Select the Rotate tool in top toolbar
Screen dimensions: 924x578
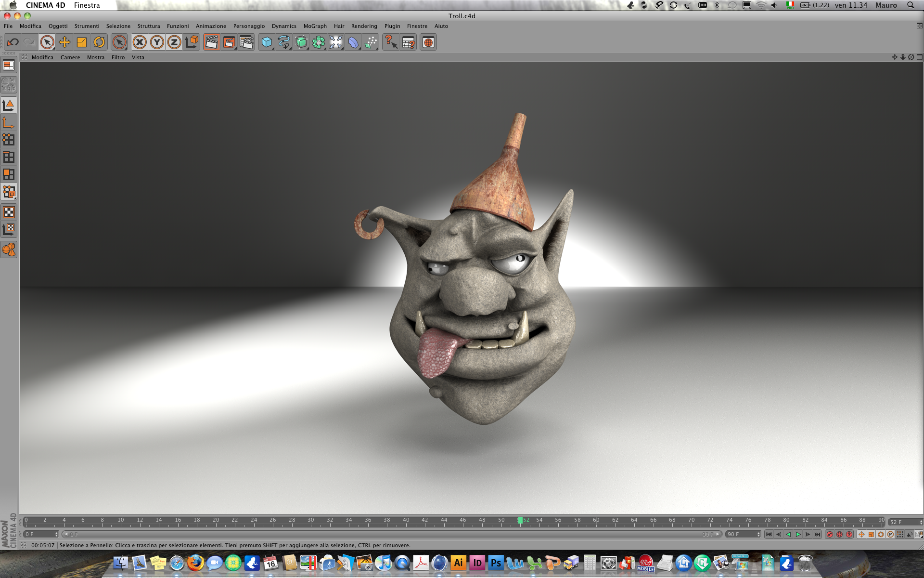point(99,42)
